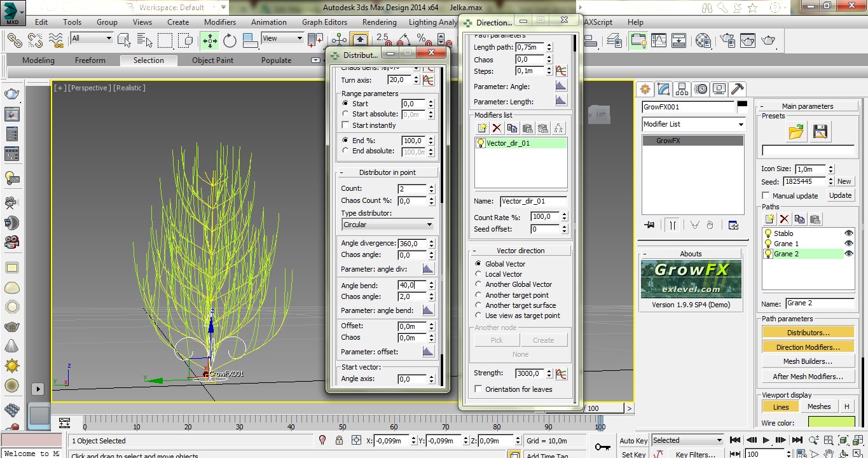Collapse Vector direction rollout
868x458 pixels.
coord(520,251)
